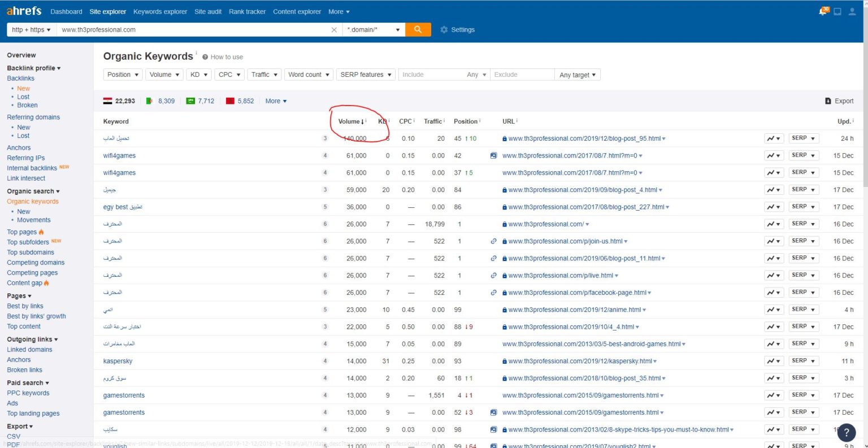Collapse the Outgoing links sidebar section
This screenshot has height=448, width=868.
(32, 340)
